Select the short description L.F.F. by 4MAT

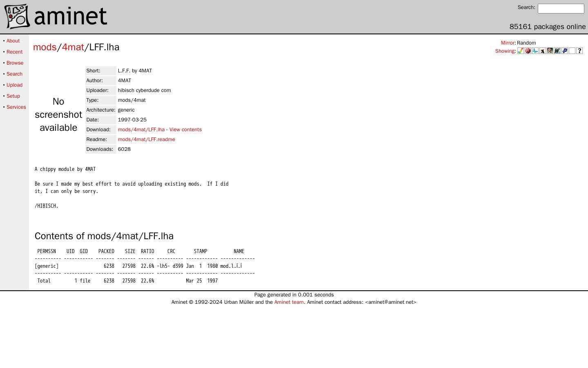pos(135,71)
